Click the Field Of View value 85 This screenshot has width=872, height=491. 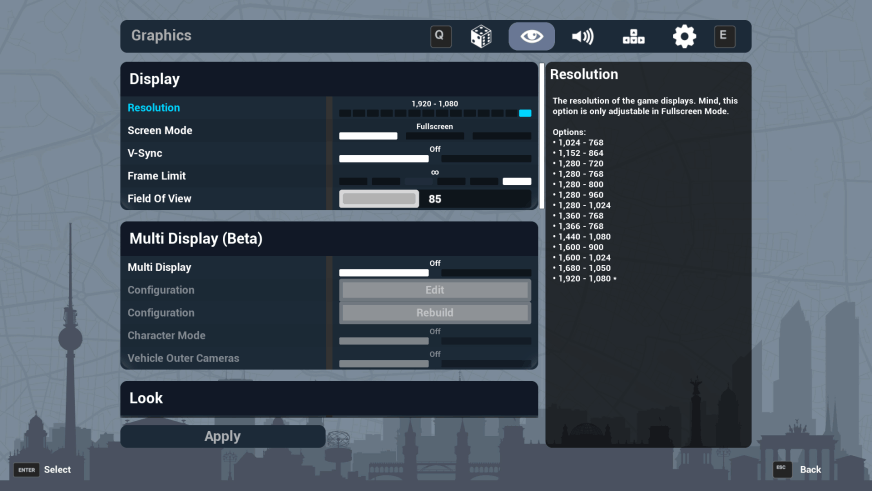pyautogui.click(x=435, y=199)
